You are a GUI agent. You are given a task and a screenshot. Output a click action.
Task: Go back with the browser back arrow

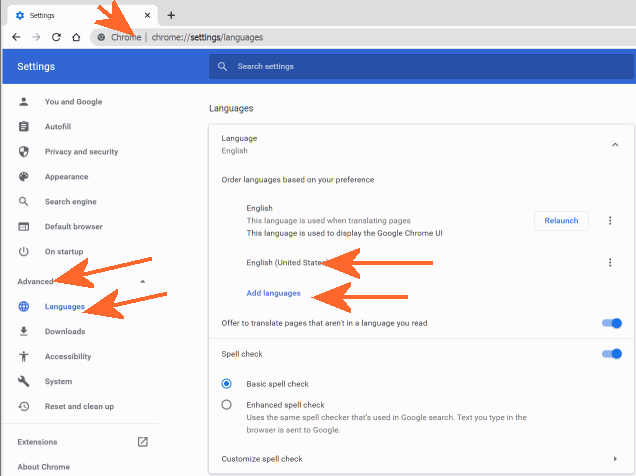pyautogui.click(x=16, y=37)
